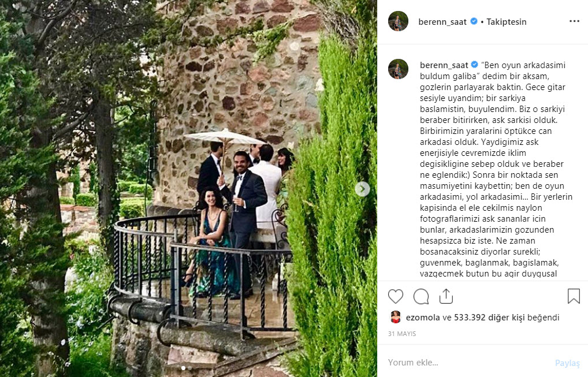Share post using the upload arrow icon
The width and height of the screenshot is (588, 377).
446,296
